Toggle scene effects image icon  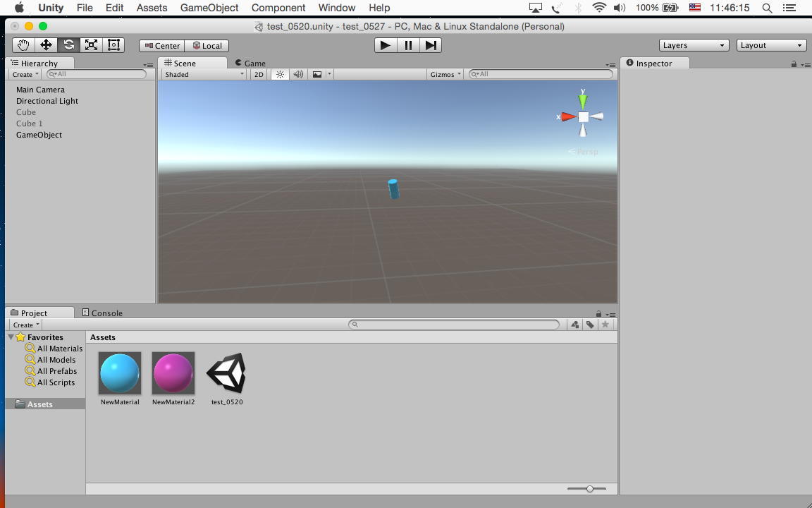pyautogui.click(x=317, y=74)
